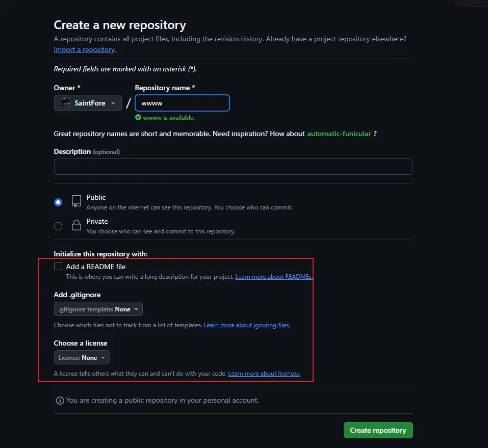Focus the Description text field
This screenshot has height=448, width=488.
click(233, 167)
